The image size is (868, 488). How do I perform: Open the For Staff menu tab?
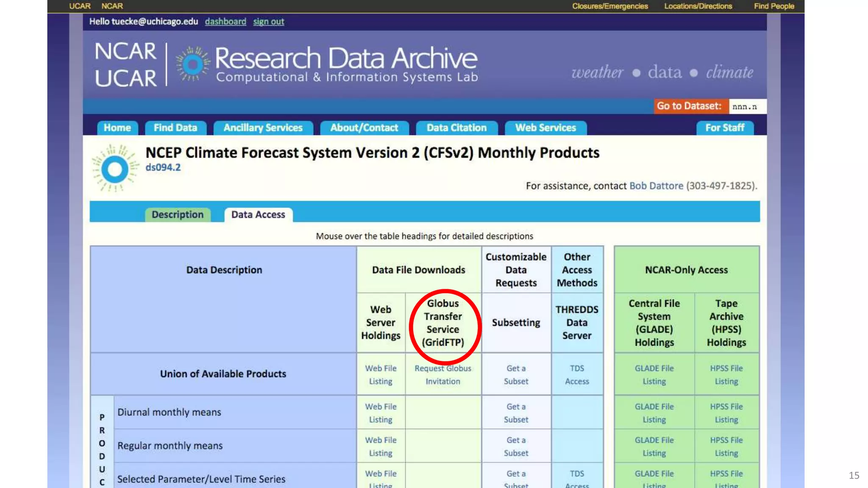click(725, 128)
